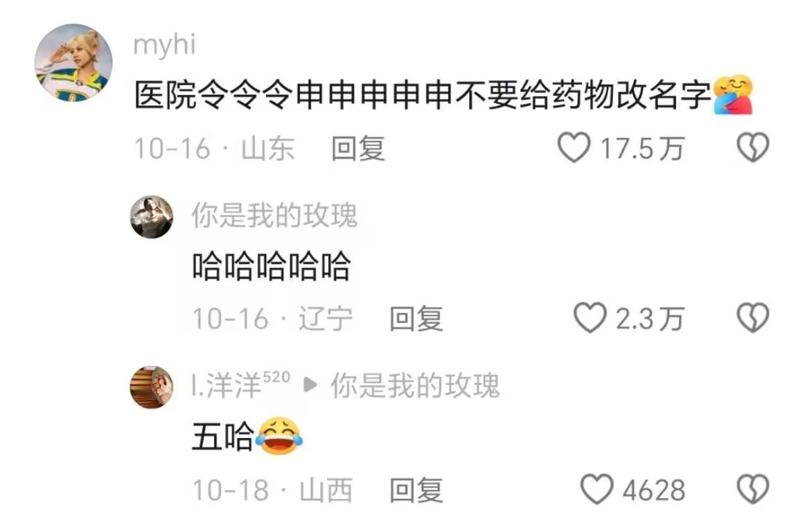812x517 pixels.
Task: Open myhi's profile avatar
Action: click(73, 62)
